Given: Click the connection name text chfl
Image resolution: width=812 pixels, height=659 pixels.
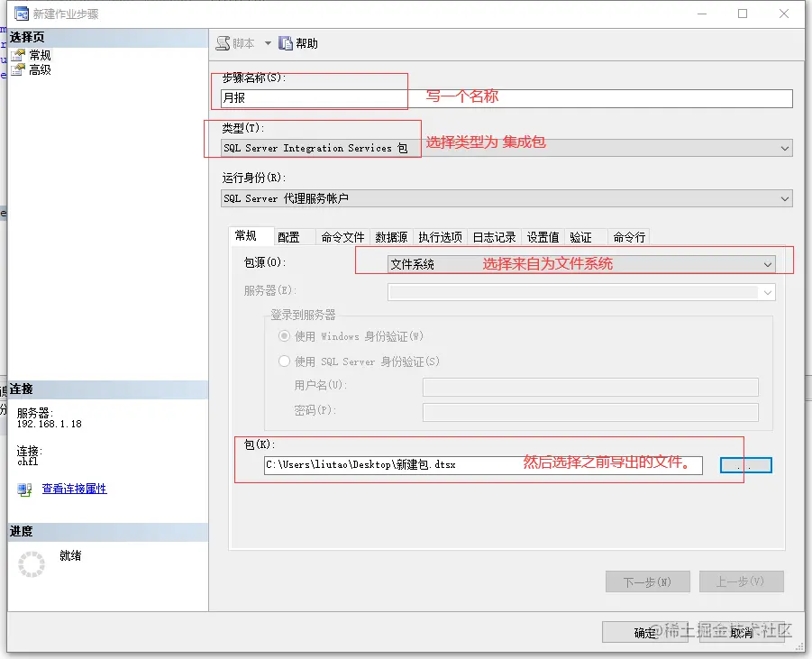Looking at the screenshot, I should coord(27,462).
